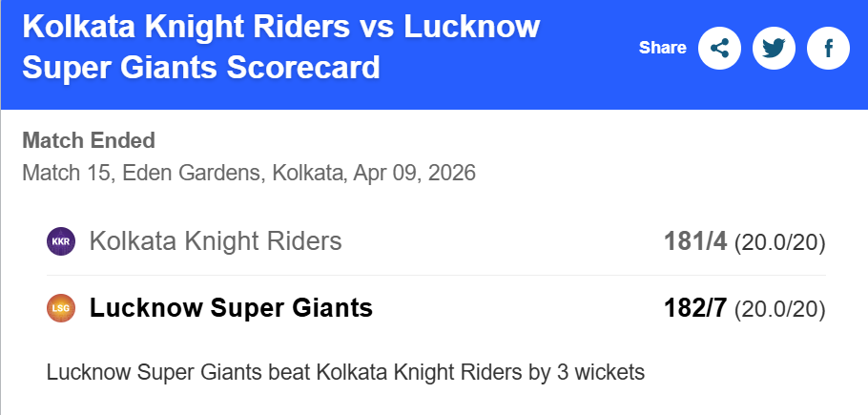Screen dimensions: 868x415
Task: Click the blue header banner background
Action: click(591, 86)
